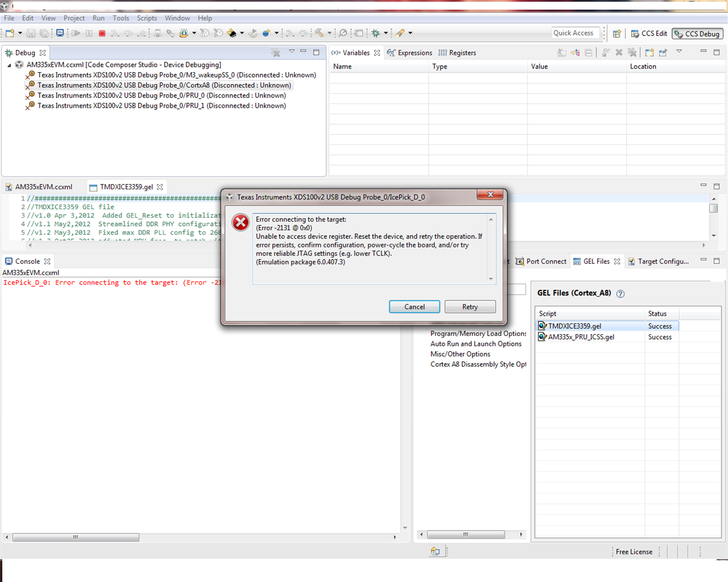The height and width of the screenshot is (582, 728).
Task: Select the M3_wakeupSS_0 debug probe entry
Action: pyautogui.click(x=170, y=75)
